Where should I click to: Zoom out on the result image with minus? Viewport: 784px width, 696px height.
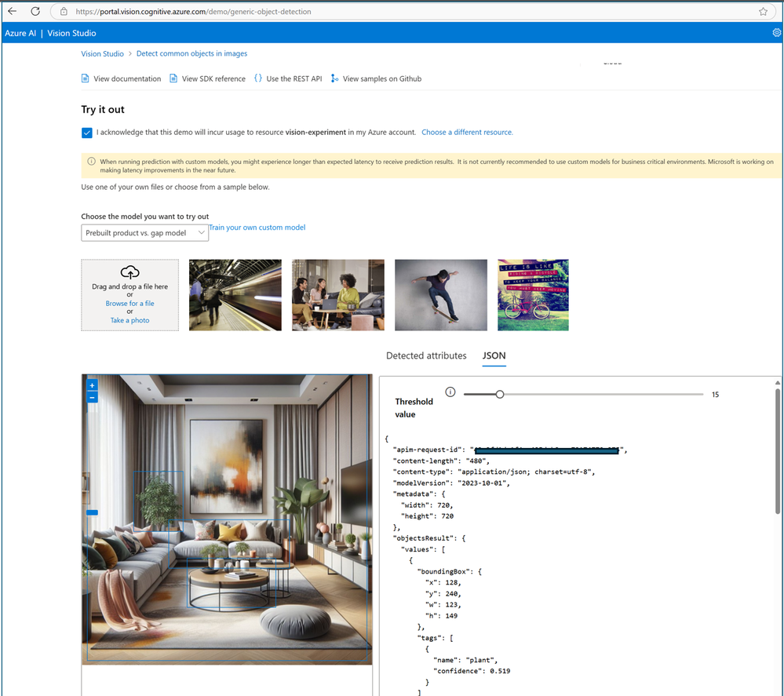click(92, 398)
